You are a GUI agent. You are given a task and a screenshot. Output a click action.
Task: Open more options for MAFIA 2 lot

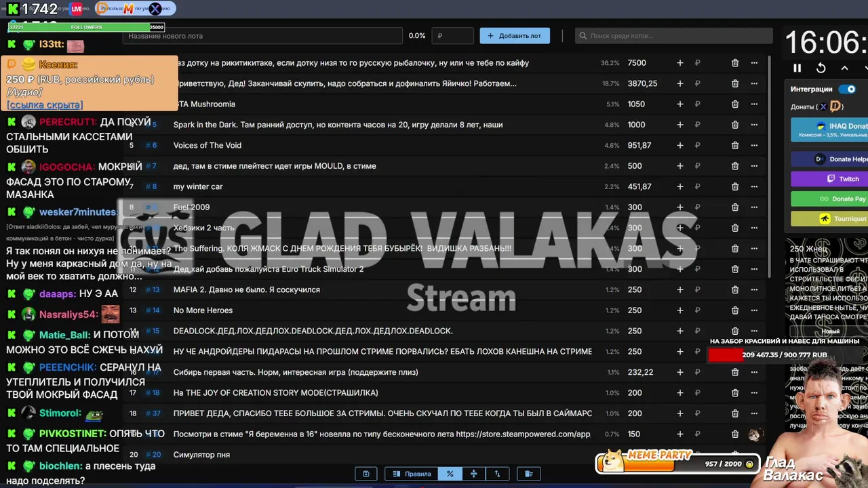tap(754, 289)
